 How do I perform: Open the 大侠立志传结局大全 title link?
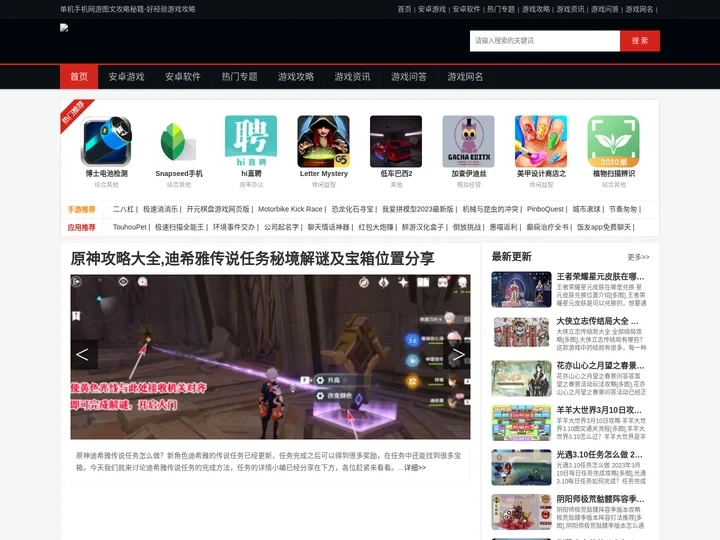tap(597, 321)
